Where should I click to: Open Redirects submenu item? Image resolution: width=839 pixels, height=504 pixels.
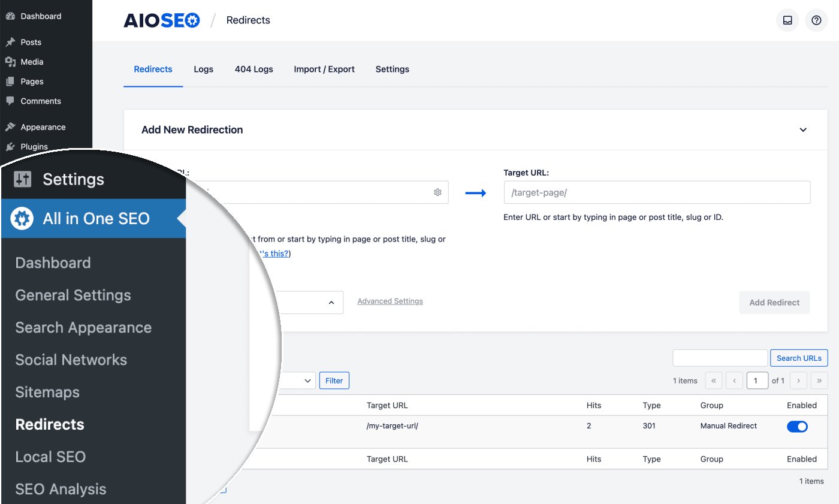pos(50,425)
